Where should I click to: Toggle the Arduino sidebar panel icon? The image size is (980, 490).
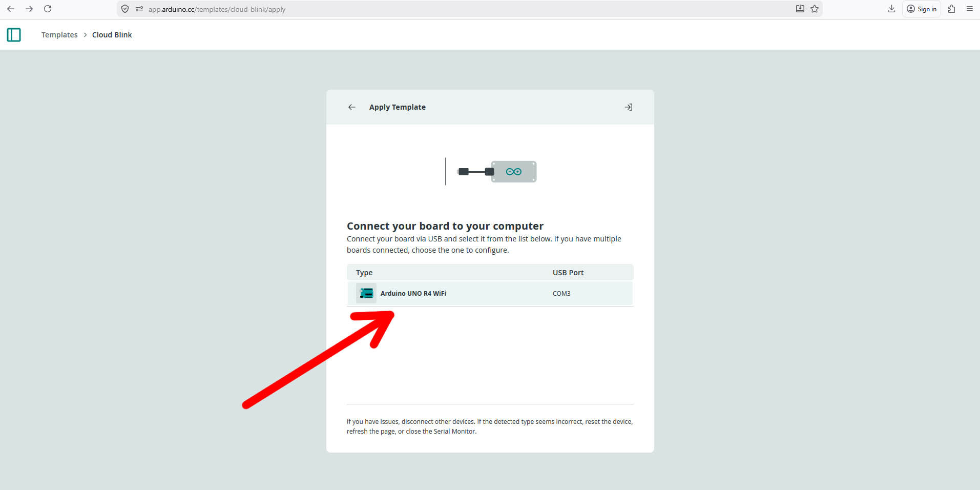14,35
